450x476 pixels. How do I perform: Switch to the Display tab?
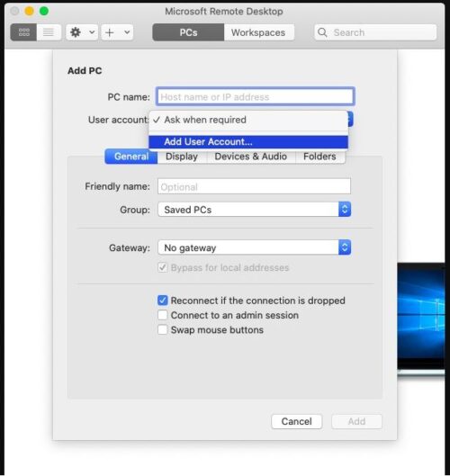pos(182,157)
